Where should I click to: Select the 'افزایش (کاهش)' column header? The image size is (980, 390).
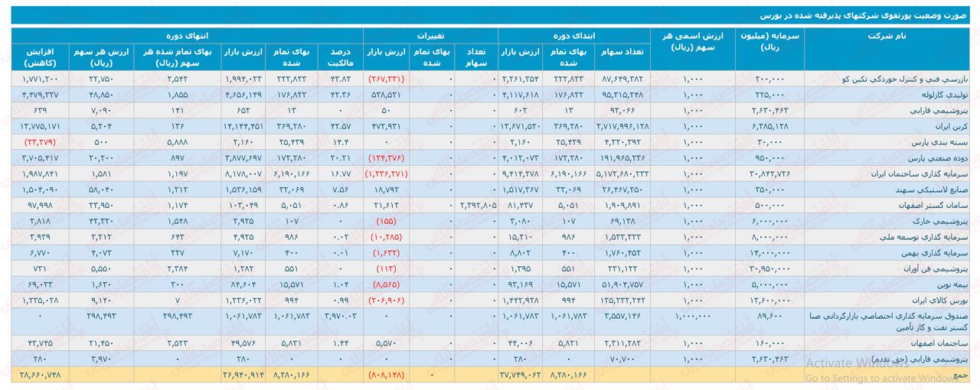40,57
